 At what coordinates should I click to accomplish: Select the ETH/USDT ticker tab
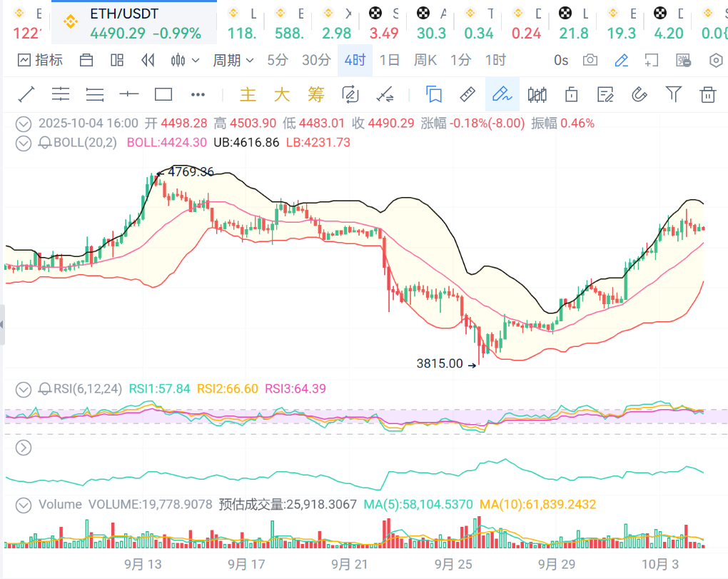click(133, 23)
